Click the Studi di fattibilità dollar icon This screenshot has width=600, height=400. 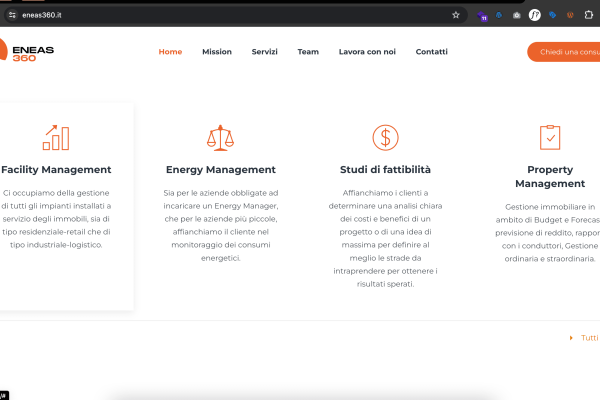coord(385,137)
